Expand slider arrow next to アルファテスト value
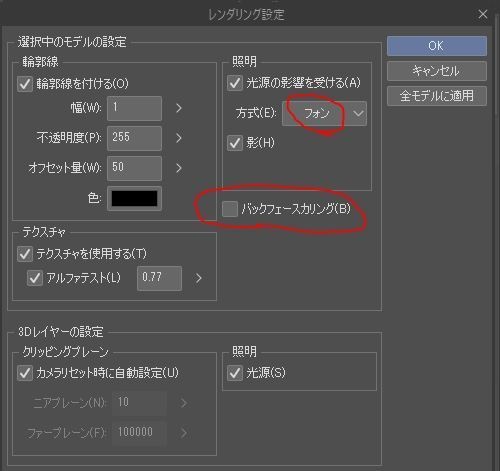500x471 pixels. (x=199, y=278)
